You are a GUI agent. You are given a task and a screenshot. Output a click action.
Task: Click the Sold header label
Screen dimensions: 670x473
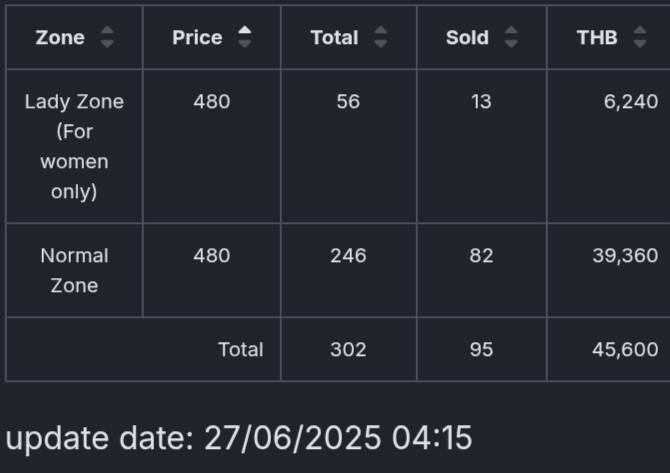coord(467,38)
